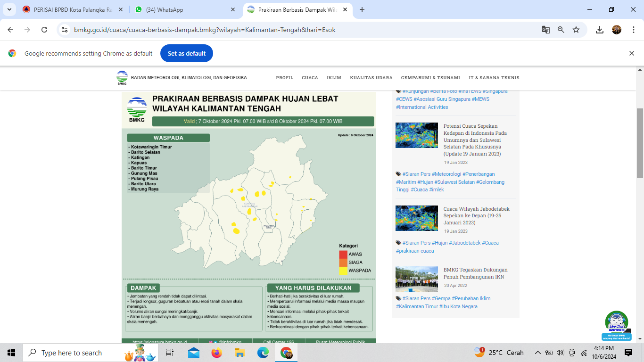Dismiss the Chrome default browser notification

[x=632, y=53]
